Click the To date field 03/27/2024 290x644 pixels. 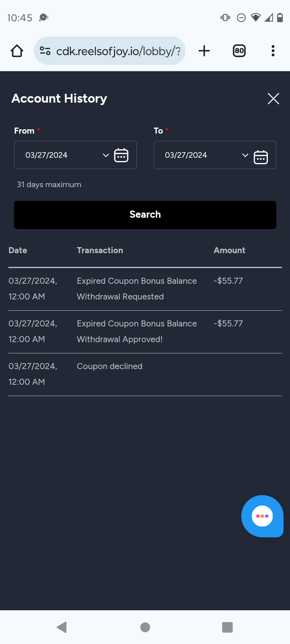click(x=186, y=155)
